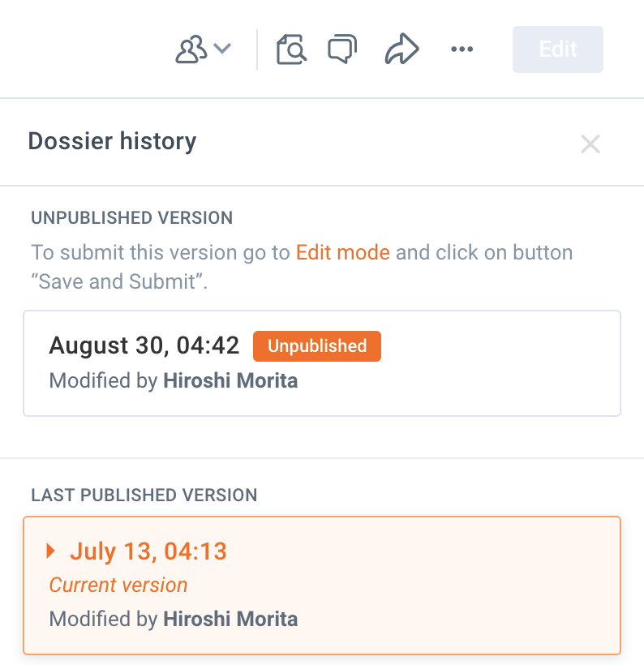Click the share arrow icon
Viewport: 644px width, 665px height.
point(401,49)
